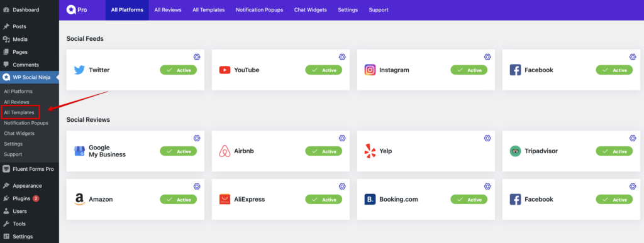
Task: Click Active badge on Google My Business card
Action: coord(178,151)
